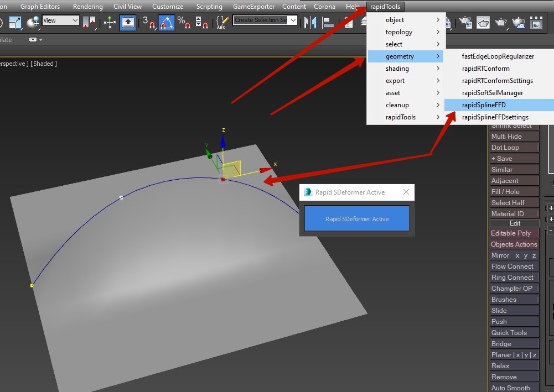
Task: Expand the export submenu
Action: click(406, 81)
